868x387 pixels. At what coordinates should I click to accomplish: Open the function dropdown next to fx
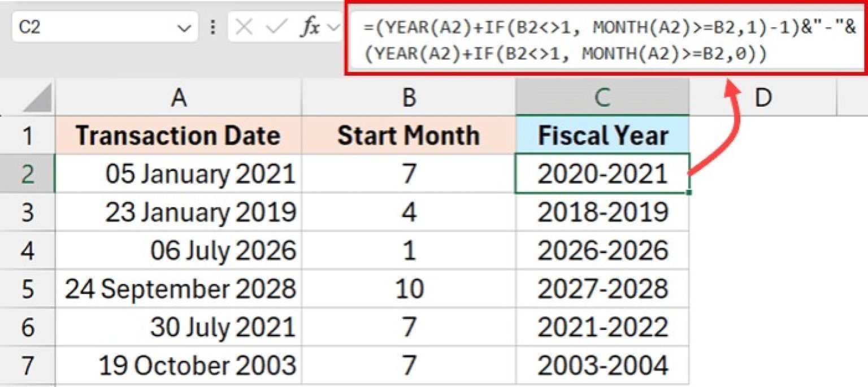click(x=333, y=25)
